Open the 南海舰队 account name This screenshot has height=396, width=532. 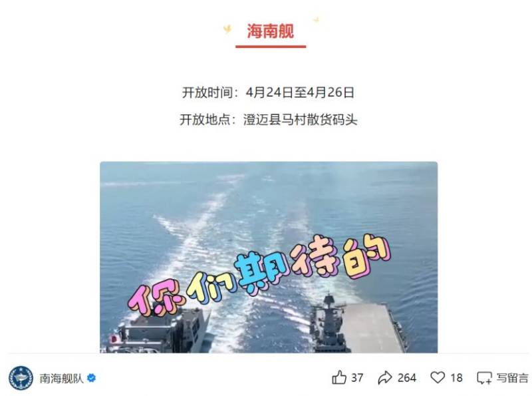61,378
